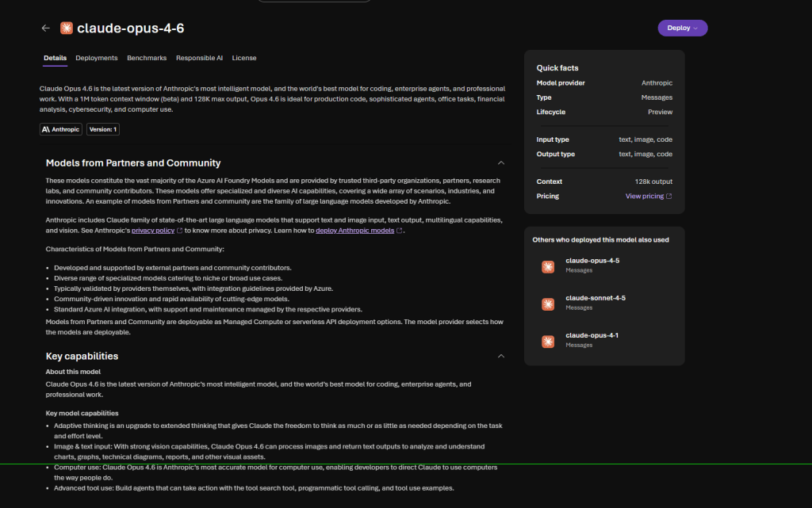Screen dimensions: 812x508
Task: Click the claude-opus-4-6 model logo icon
Action: click(67, 29)
